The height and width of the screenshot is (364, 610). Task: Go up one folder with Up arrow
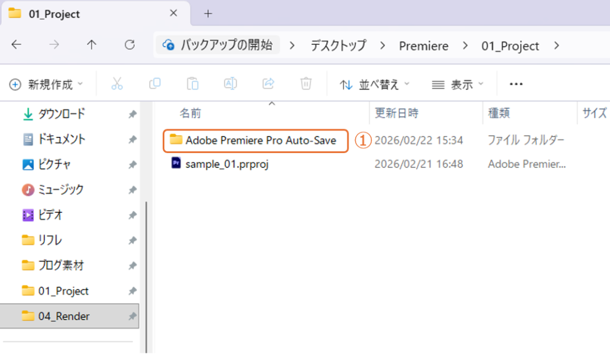coord(91,45)
